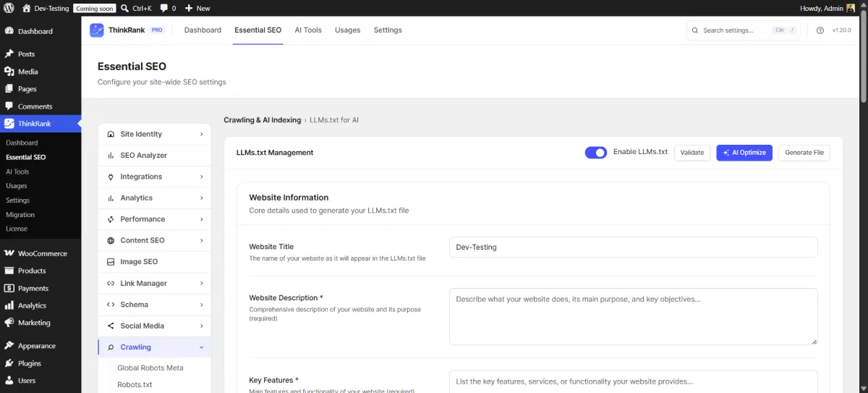
Task: Click the Plugins icon in WordPress sidebar
Action: coord(9,363)
